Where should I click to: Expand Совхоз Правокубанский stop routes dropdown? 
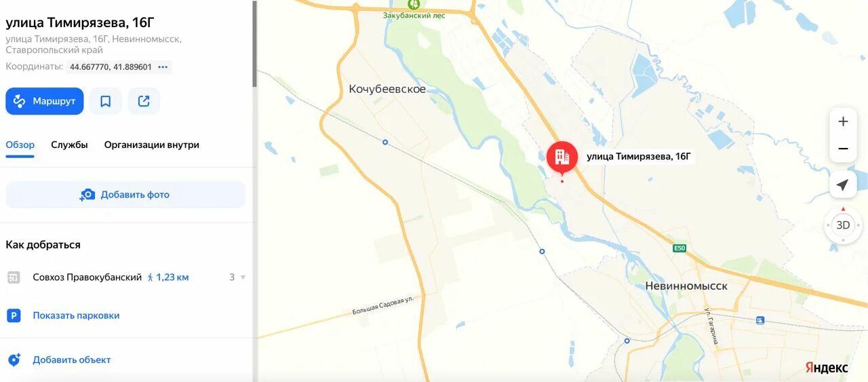pos(243,277)
